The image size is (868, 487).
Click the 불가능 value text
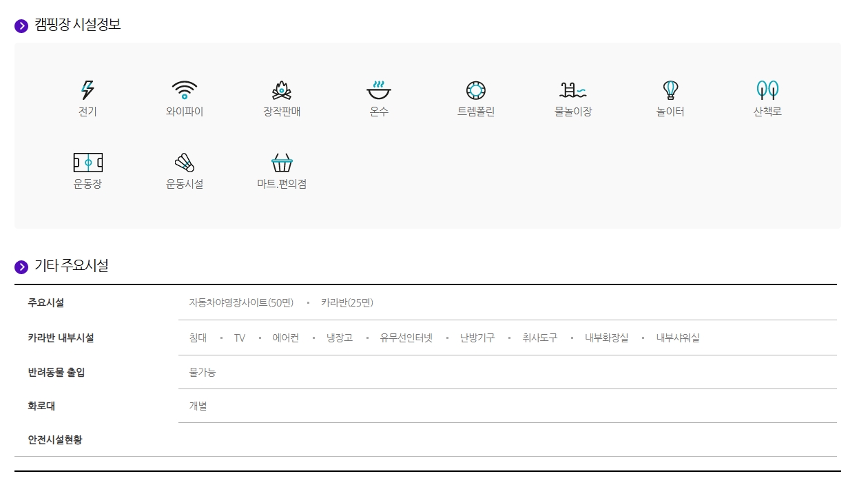tap(203, 372)
